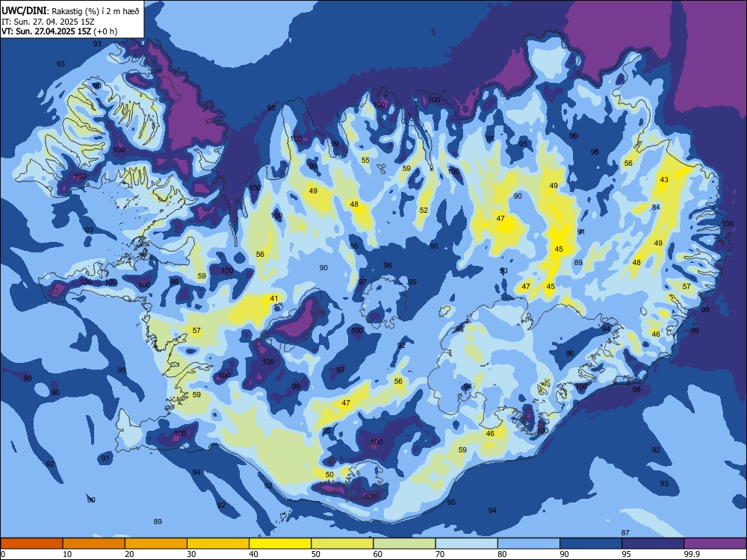The width and height of the screenshot is (747, 560).
Task: Click the 'VT: Sun. 27.04.2025 15Z (+0 h)' line
Action: coord(59,31)
